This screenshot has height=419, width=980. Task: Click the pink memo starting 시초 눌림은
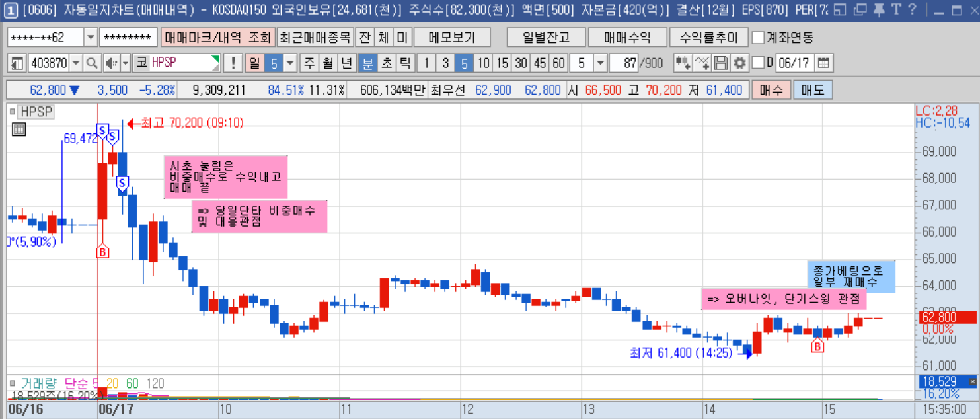click(x=225, y=176)
